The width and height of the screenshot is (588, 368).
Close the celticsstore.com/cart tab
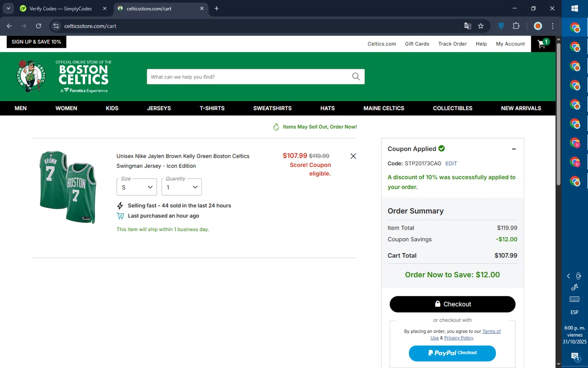click(x=202, y=8)
